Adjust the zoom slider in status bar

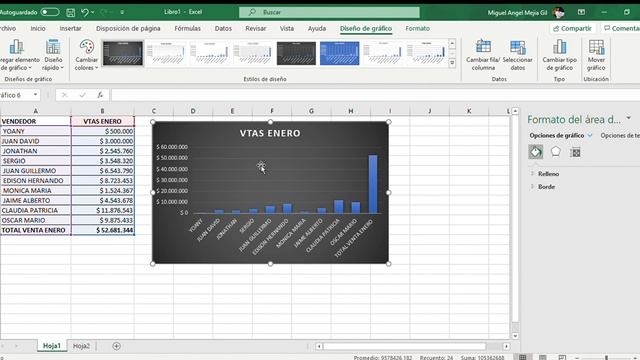tap(607, 358)
